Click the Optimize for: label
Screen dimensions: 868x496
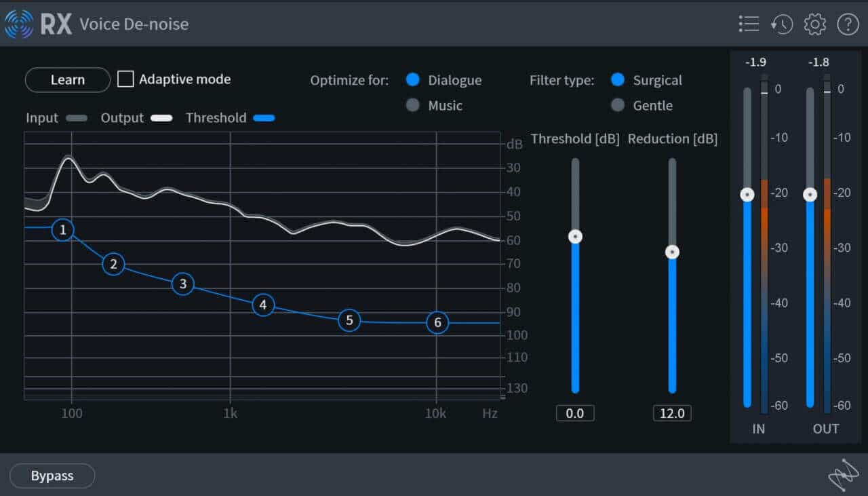click(x=349, y=80)
